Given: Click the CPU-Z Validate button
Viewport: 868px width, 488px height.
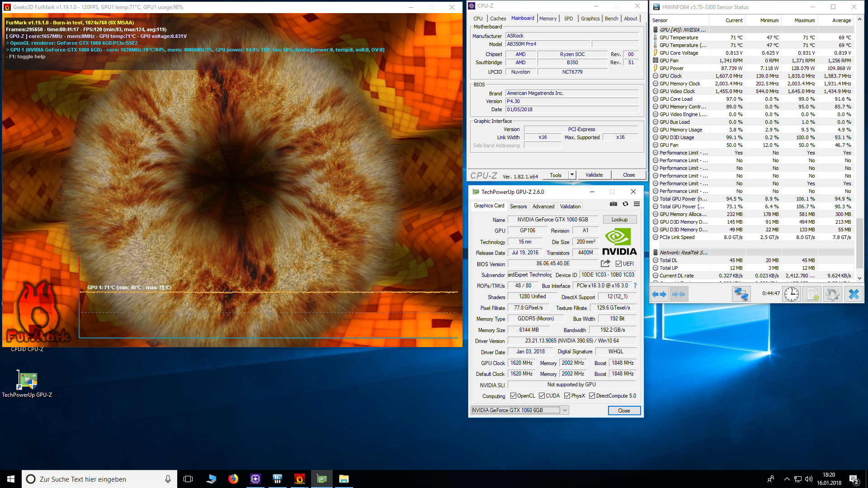Looking at the screenshot, I should point(594,175).
